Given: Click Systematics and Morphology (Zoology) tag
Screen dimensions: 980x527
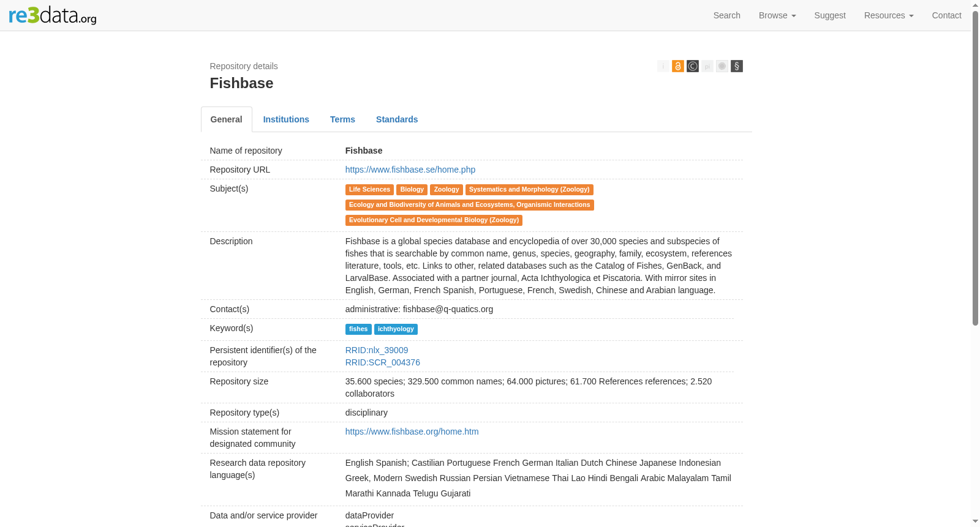Looking at the screenshot, I should click(x=529, y=190).
